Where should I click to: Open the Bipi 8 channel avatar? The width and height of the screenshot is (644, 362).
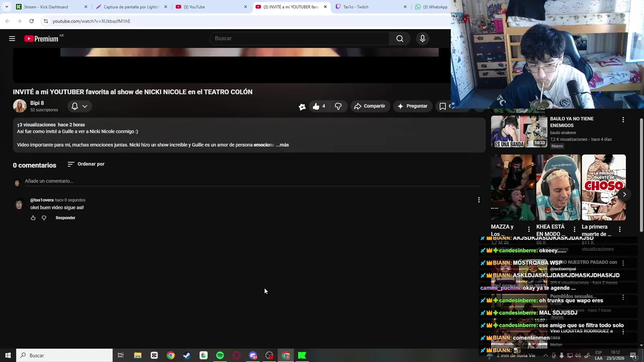point(20,106)
